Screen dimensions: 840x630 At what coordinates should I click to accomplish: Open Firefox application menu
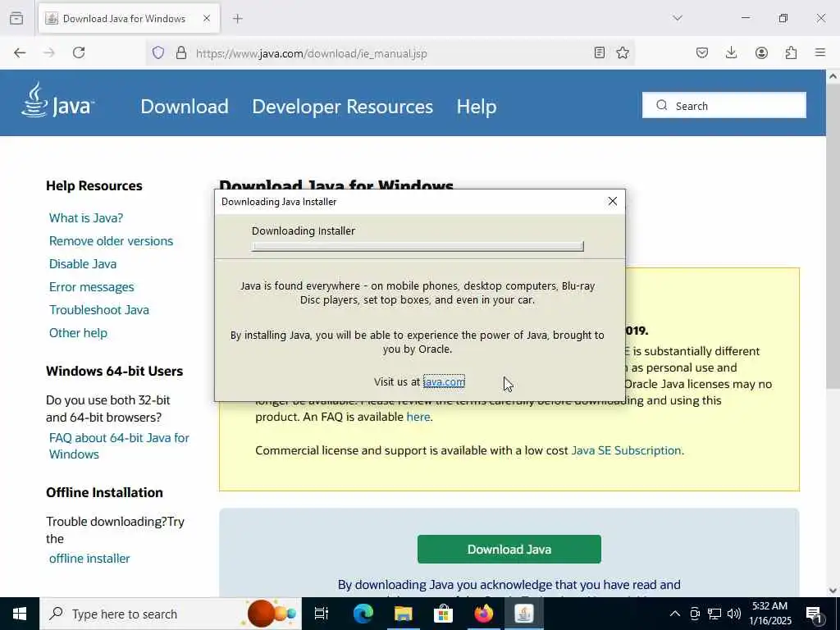click(820, 52)
